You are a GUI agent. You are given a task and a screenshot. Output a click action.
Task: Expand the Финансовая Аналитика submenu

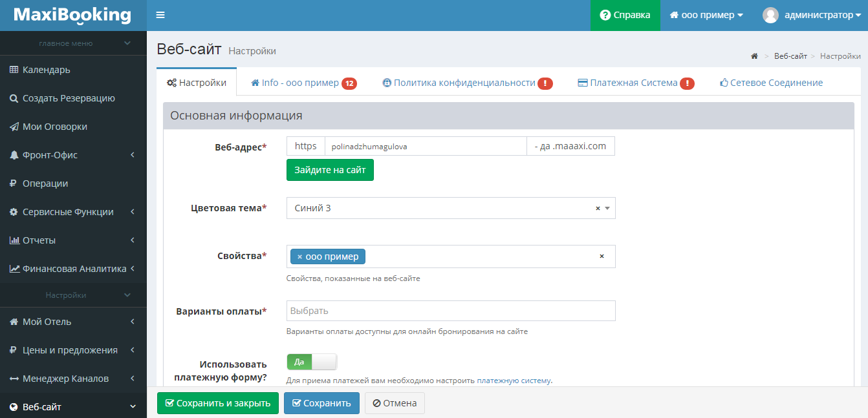(133, 269)
